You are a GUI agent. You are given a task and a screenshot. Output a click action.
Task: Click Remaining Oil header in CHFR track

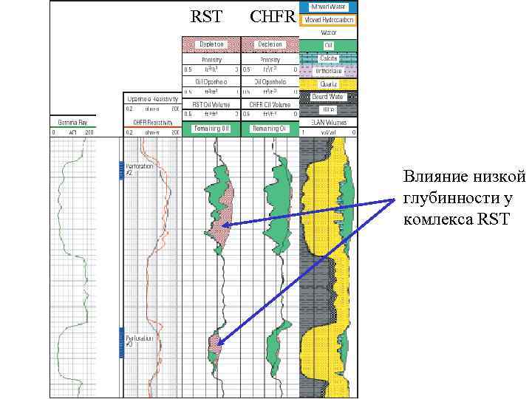pyautogui.click(x=270, y=129)
